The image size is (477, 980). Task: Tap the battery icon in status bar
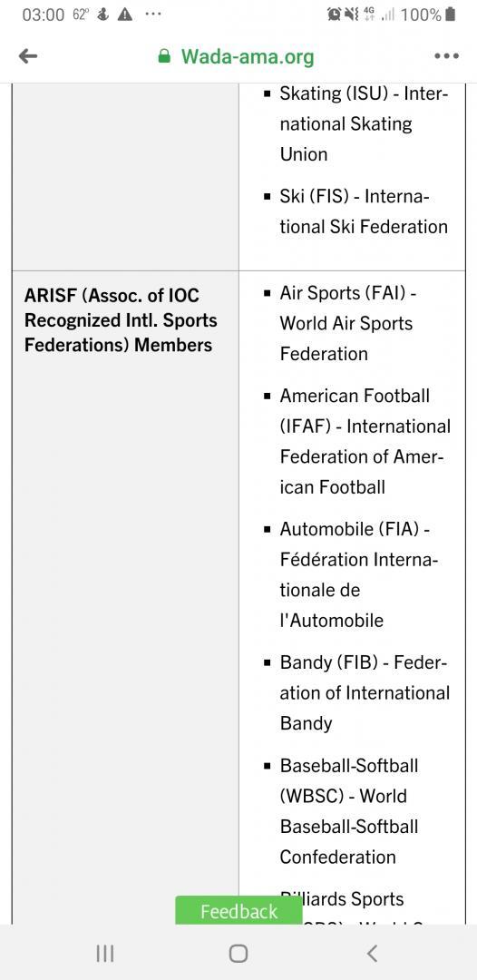pyautogui.click(x=452, y=15)
